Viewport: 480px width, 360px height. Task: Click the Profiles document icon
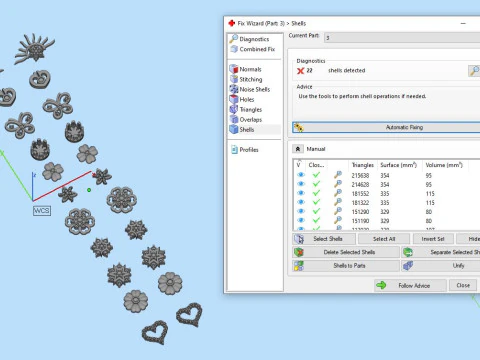click(x=234, y=150)
